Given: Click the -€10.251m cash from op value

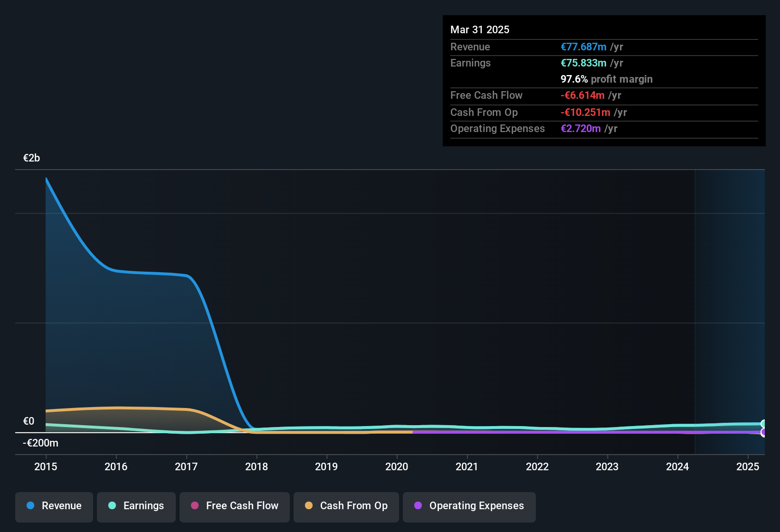Looking at the screenshot, I should tap(585, 112).
